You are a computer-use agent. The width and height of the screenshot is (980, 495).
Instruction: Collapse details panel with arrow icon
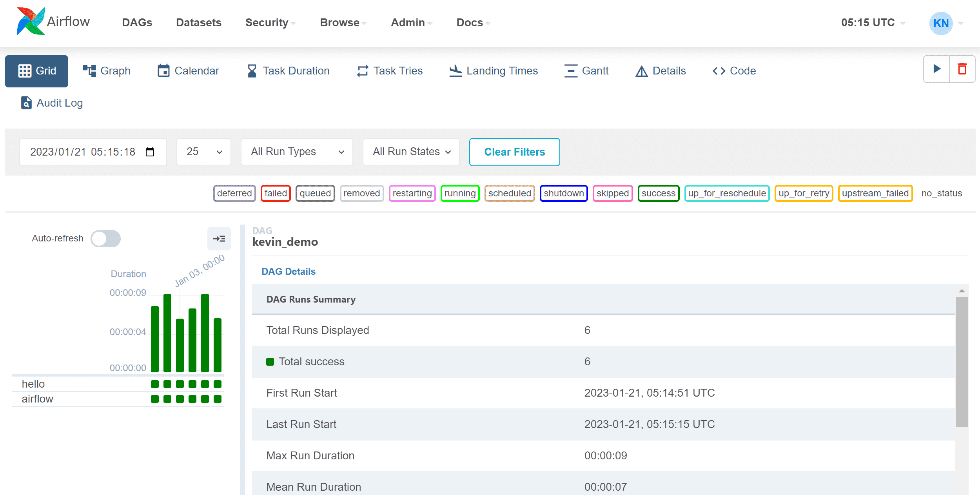[219, 239]
